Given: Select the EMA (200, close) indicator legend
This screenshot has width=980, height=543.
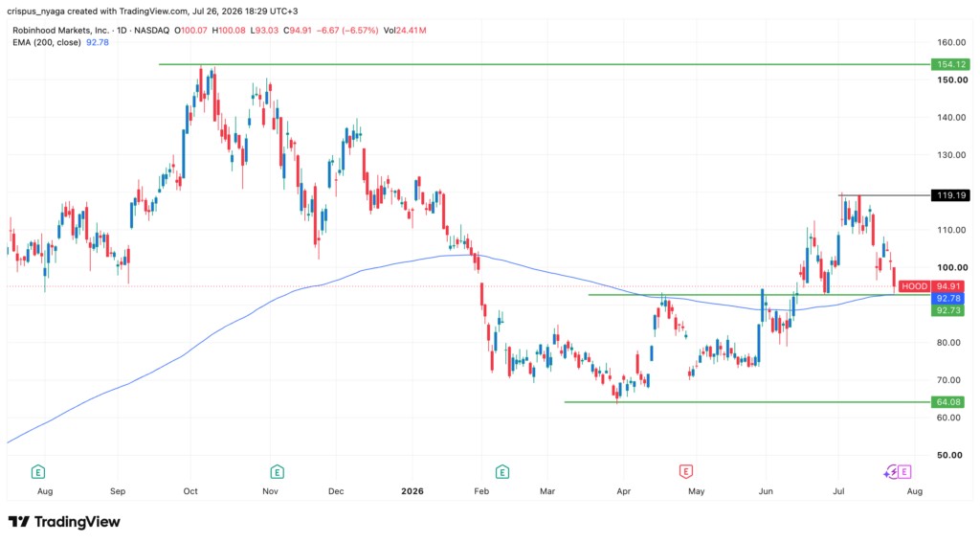Looking at the screenshot, I should (47, 42).
